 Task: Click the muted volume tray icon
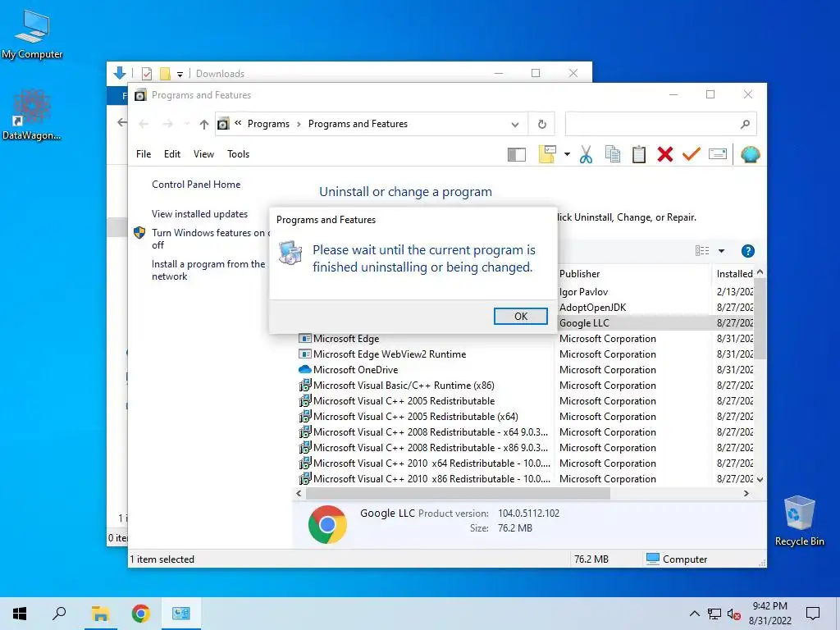[733, 614]
